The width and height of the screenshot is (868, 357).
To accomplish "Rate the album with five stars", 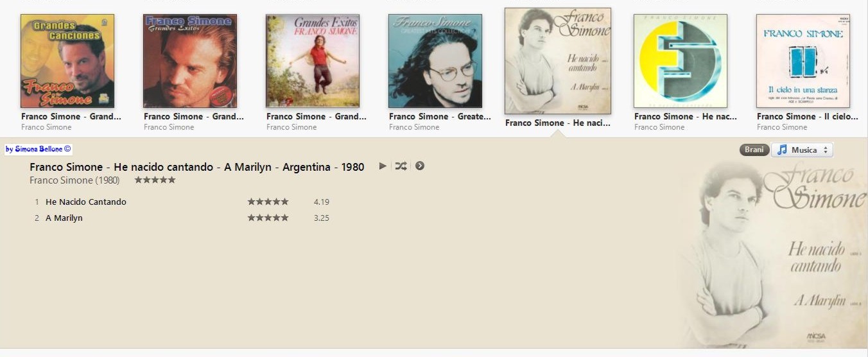I will pyautogui.click(x=155, y=180).
